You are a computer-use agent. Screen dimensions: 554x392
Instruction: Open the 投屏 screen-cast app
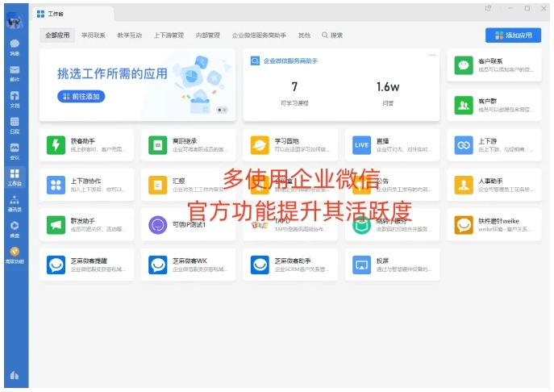point(392,265)
